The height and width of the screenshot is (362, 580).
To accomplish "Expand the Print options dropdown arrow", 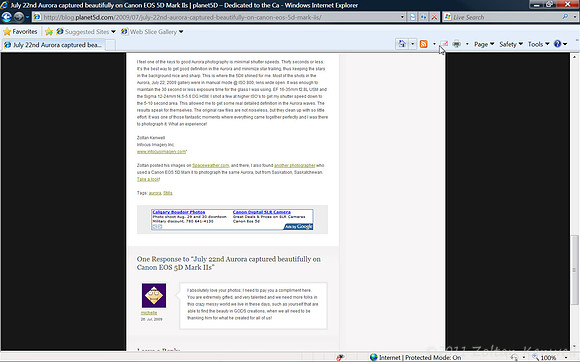I will 467,44.
